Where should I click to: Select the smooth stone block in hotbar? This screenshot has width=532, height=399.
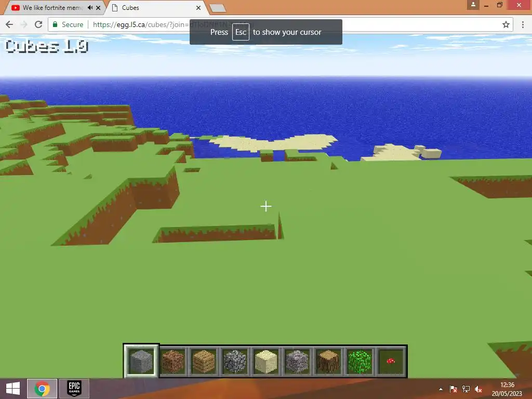(x=141, y=362)
